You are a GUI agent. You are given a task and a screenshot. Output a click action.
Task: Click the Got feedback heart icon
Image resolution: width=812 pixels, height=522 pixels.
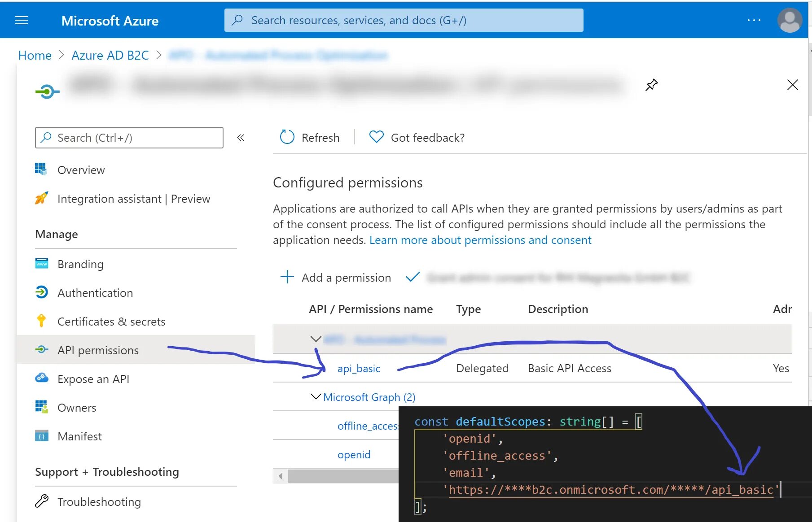pyautogui.click(x=376, y=137)
